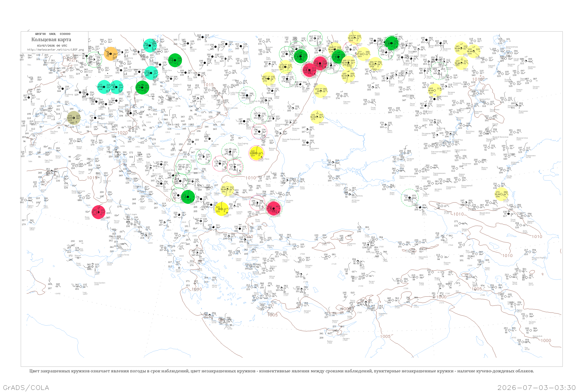Image resolution: width=588 pixels, height=392 pixels.
Task: Click the olive weather circle near Payerne
Action: click(x=73, y=118)
